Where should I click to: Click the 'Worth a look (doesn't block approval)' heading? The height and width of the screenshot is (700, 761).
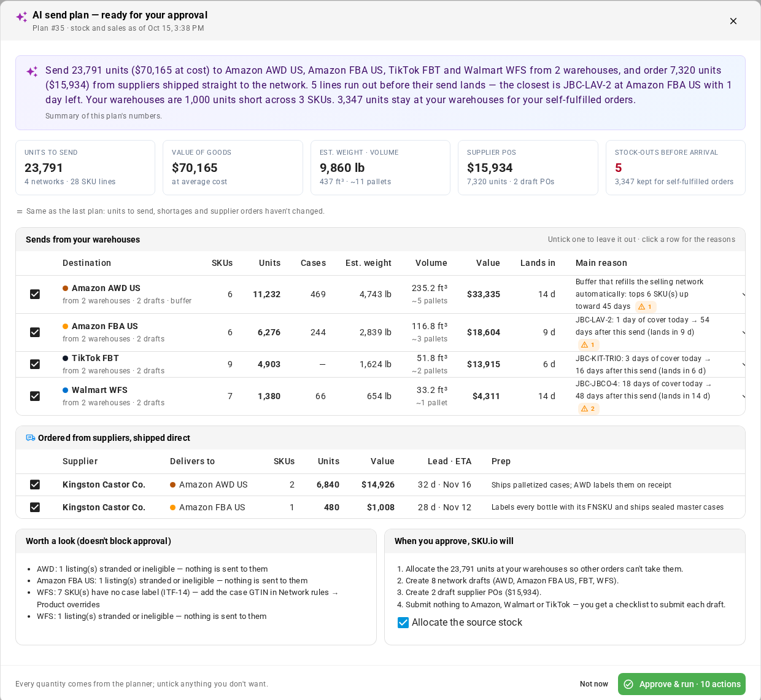98,541
